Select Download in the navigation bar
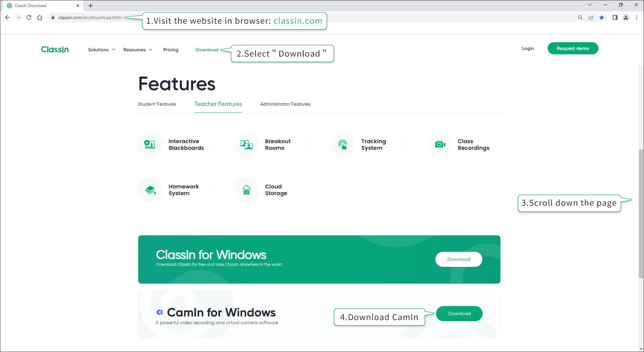Screen dimensions: 644x352 (x=207, y=50)
